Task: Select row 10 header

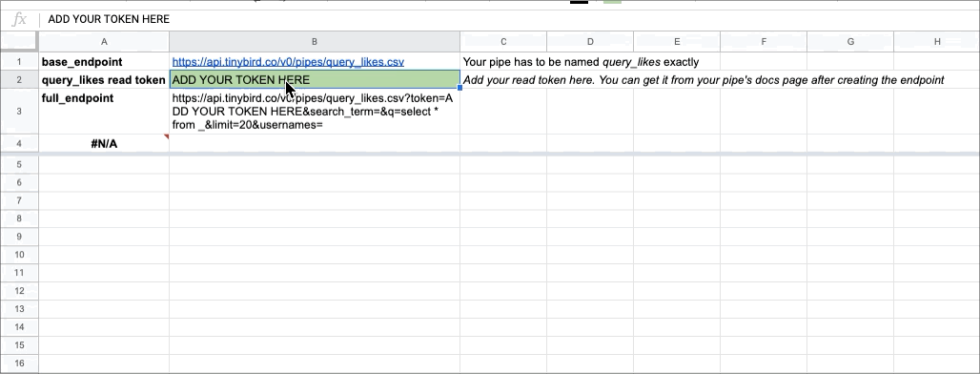Action: (19, 255)
